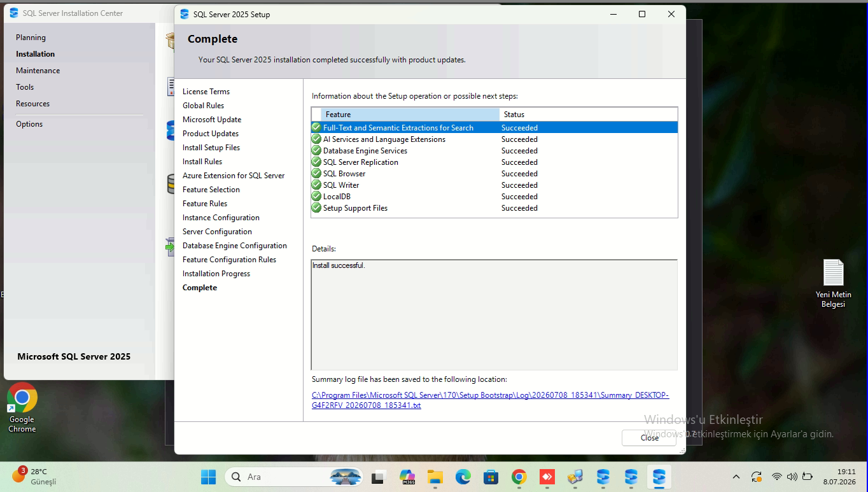Open File Explorer from the taskbar
This screenshot has height=492, width=868.
pos(435,477)
